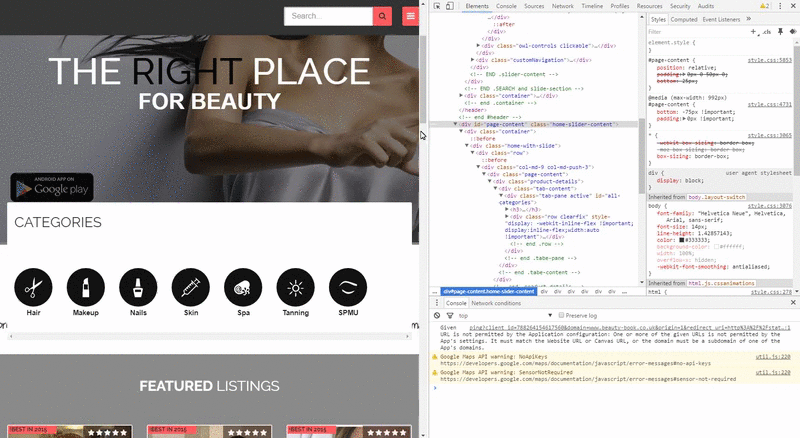The width and height of the screenshot is (800, 438).
Task: Switch to the Console tab in DevTools toolbar
Action: pos(506,6)
